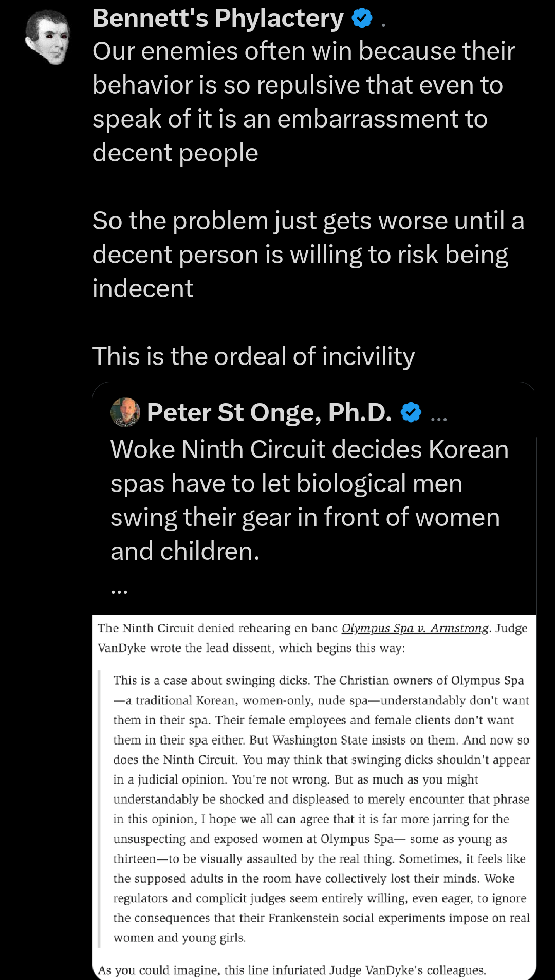Click the paragraph 'So the problem just gets worse'
This screenshot has height=980, width=555.
[307, 253]
